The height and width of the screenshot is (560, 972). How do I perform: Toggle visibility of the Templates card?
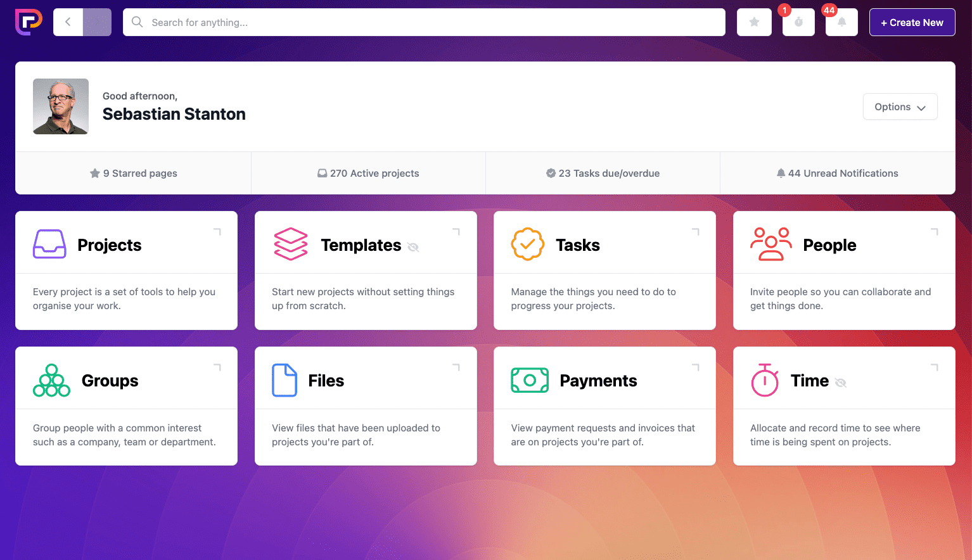pyautogui.click(x=414, y=247)
